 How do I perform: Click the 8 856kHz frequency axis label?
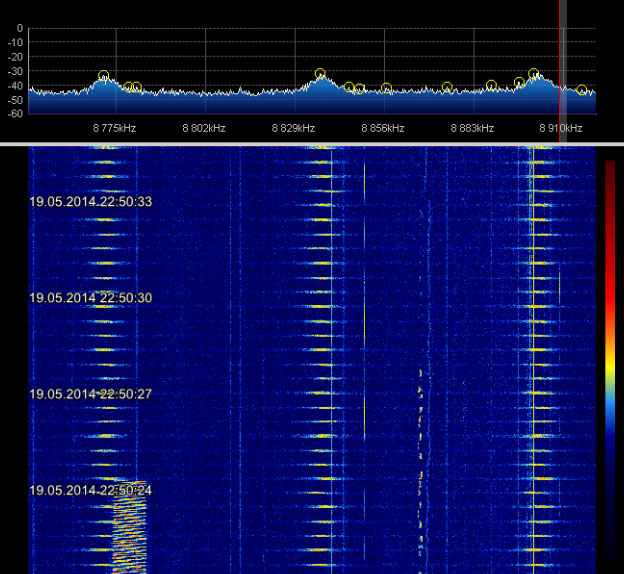pyautogui.click(x=383, y=128)
